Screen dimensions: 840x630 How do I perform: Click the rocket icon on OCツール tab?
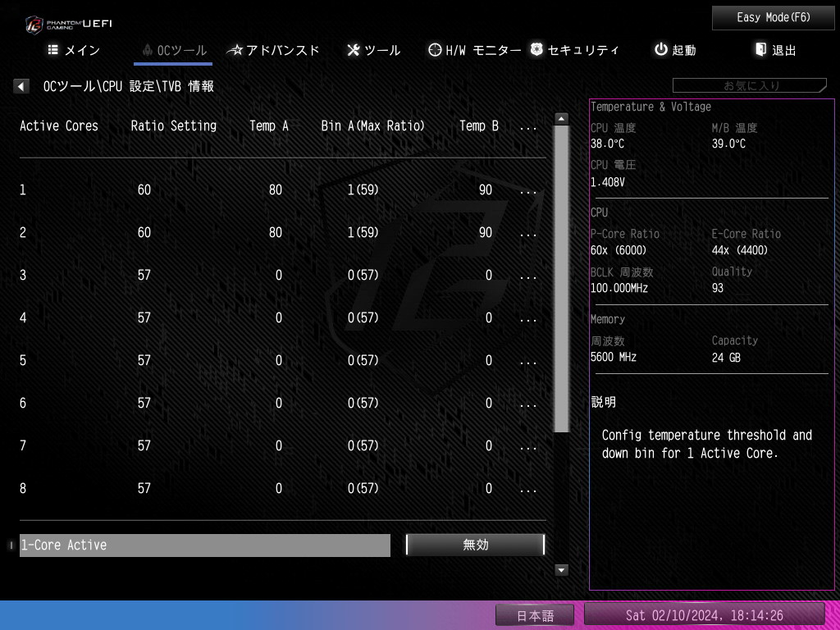[148, 50]
